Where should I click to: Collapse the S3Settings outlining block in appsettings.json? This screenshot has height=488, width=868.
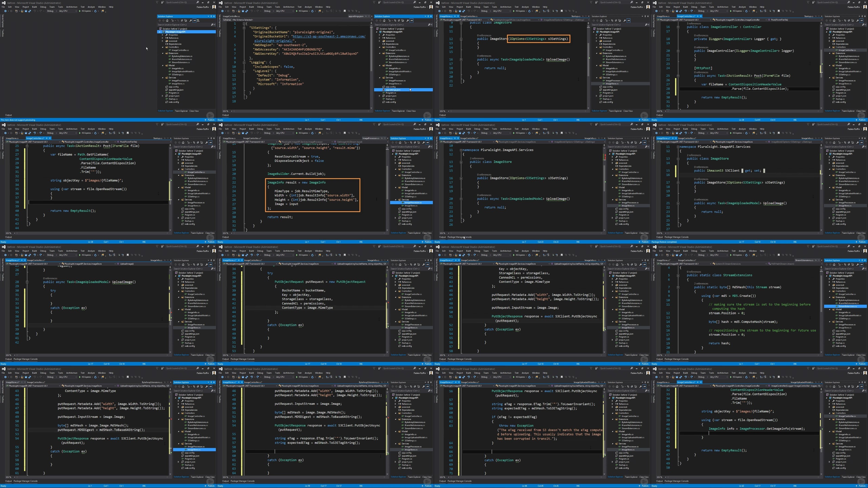(244, 28)
